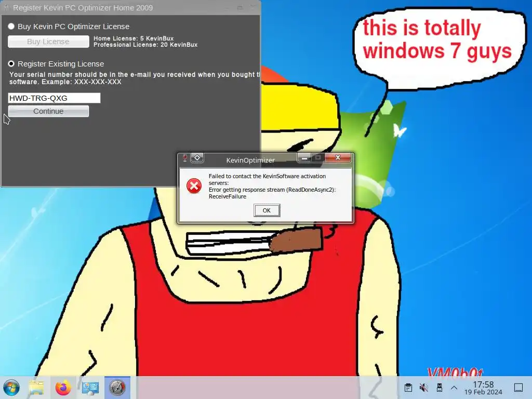
Task: Click the Continue button
Action: point(48,111)
